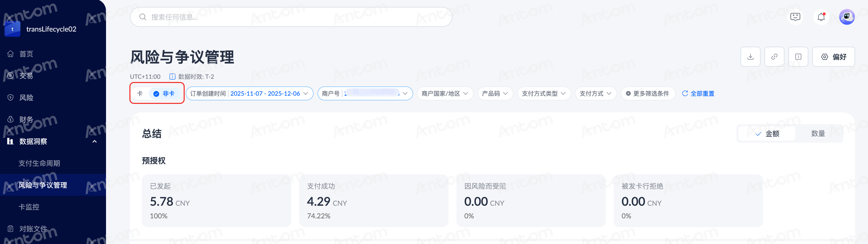Click the 全部重置 link
Image resolution: width=868 pixels, height=244 pixels.
[x=698, y=94]
